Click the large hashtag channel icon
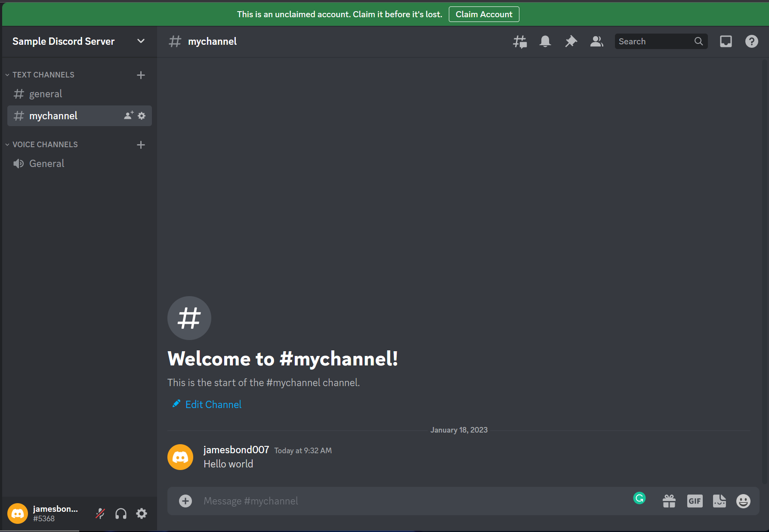 pos(189,318)
